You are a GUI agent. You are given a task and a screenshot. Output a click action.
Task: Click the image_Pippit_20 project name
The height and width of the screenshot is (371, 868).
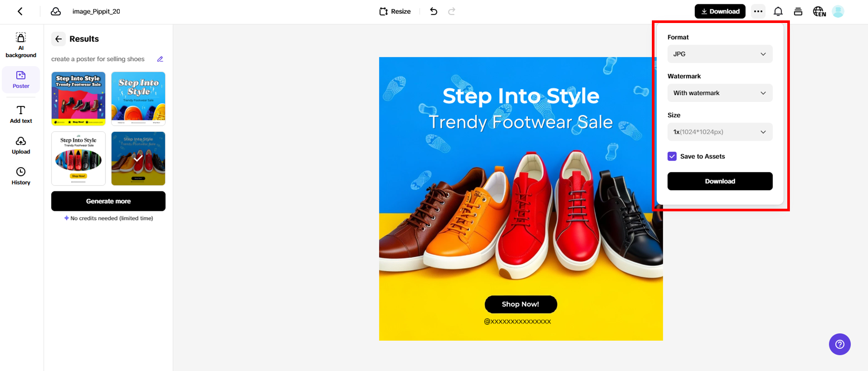[96, 12]
